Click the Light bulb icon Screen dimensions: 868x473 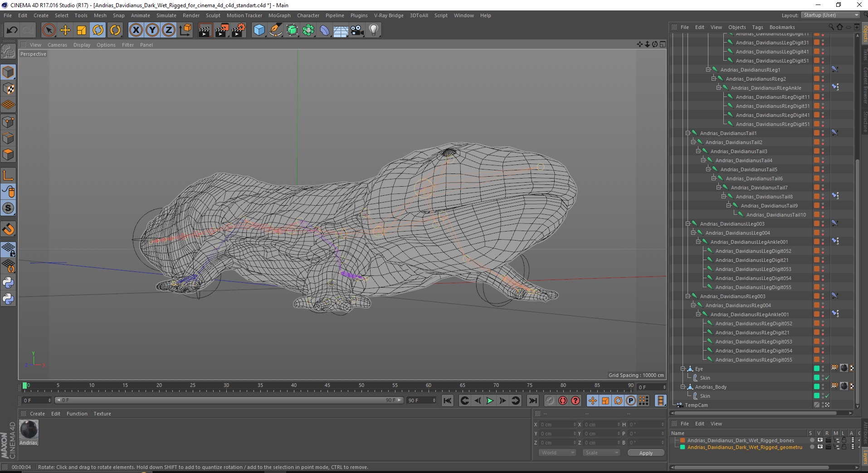pyautogui.click(x=373, y=30)
